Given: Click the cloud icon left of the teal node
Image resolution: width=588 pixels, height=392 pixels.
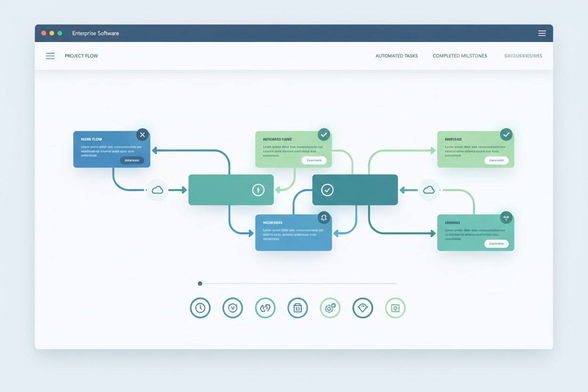Looking at the screenshot, I should (157, 190).
